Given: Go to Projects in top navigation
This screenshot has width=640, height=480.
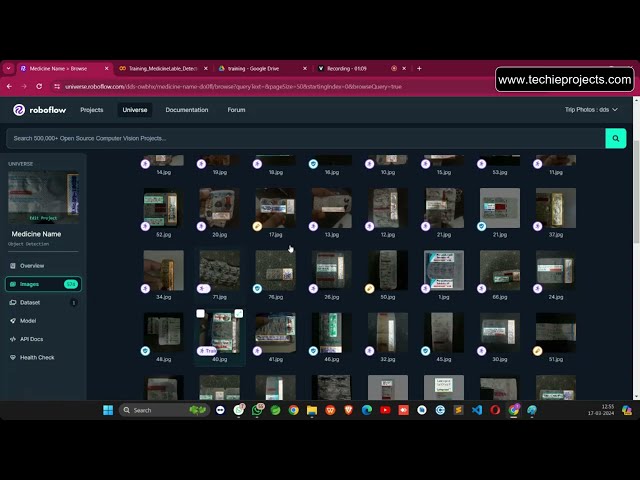Looking at the screenshot, I should pyautogui.click(x=91, y=110).
